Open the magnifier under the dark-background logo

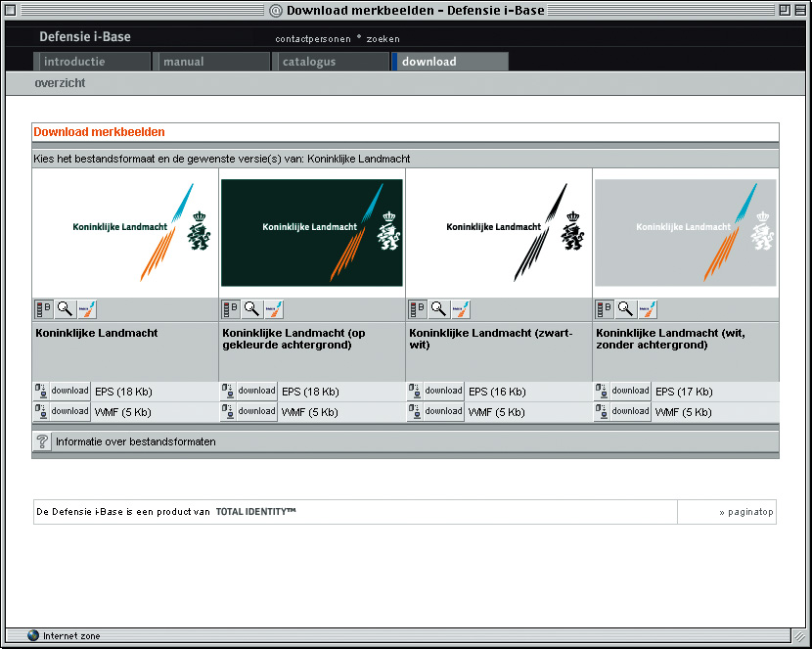pyautogui.click(x=252, y=309)
